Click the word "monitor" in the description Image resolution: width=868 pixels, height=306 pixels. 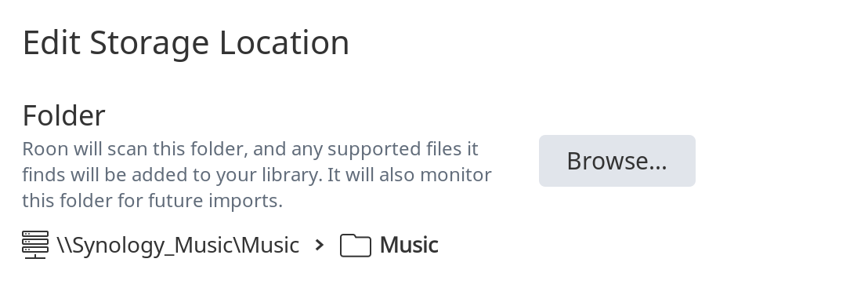click(456, 175)
